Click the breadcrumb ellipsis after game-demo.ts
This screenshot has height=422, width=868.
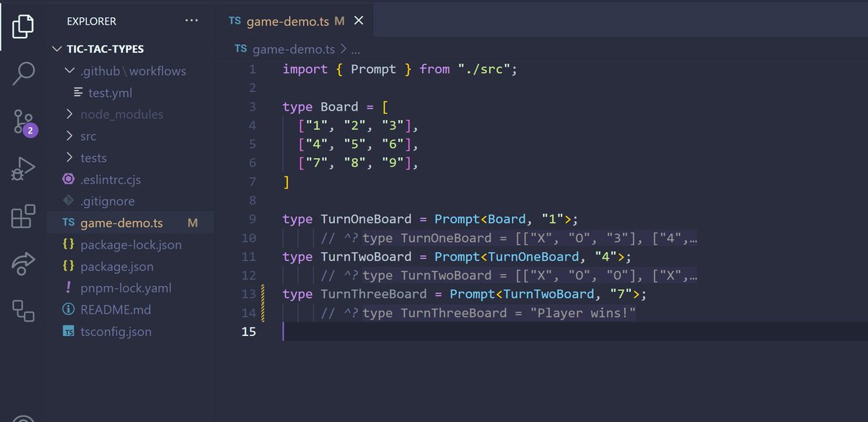pyautogui.click(x=355, y=50)
